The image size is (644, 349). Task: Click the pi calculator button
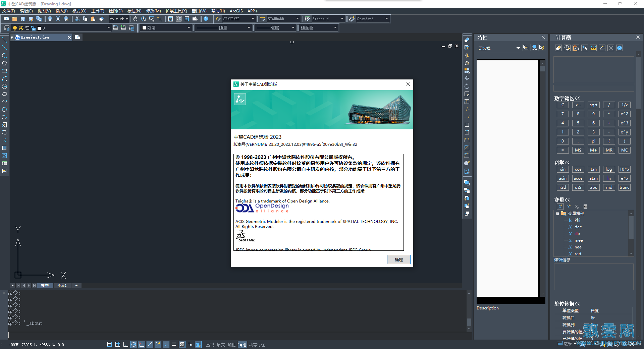(593, 141)
